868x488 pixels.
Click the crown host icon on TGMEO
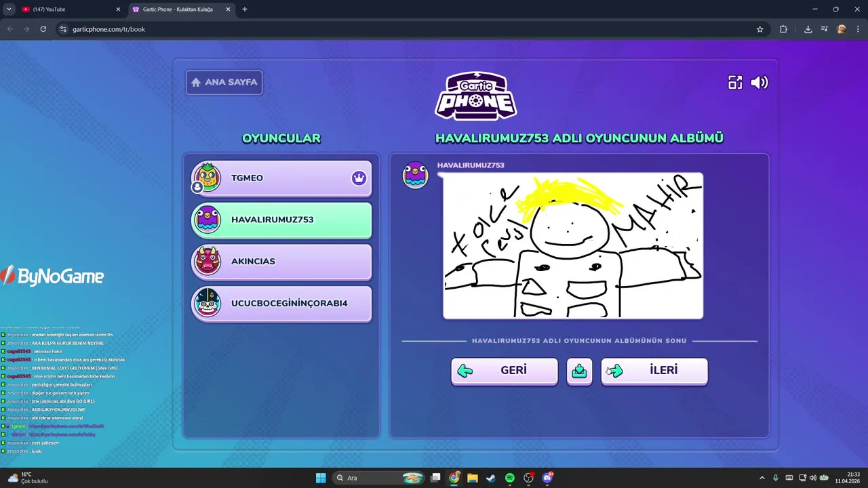359,178
